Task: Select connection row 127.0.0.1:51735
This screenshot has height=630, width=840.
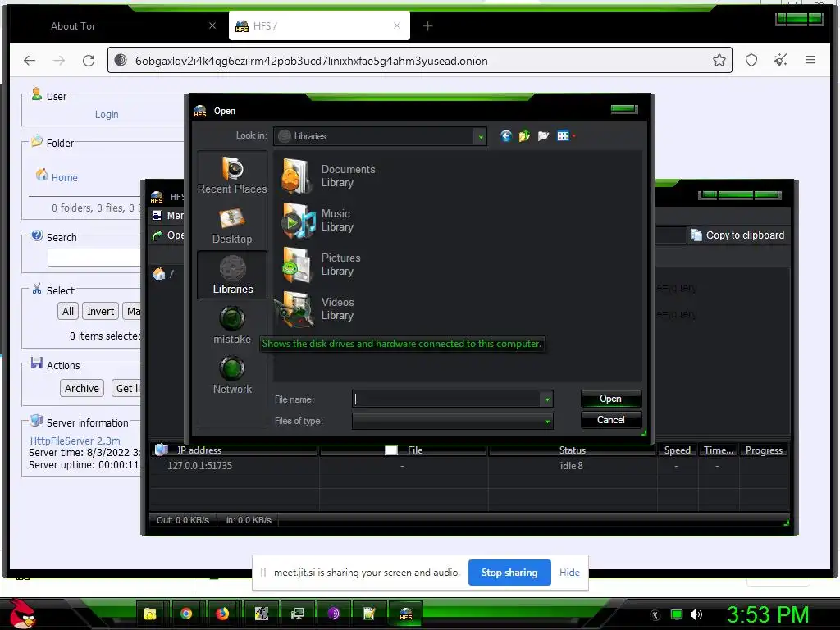Action: pos(468,466)
